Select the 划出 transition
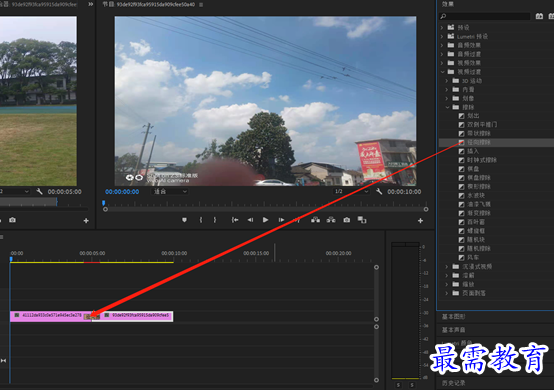Screen dimensions: 554x390 coord(473,116)
